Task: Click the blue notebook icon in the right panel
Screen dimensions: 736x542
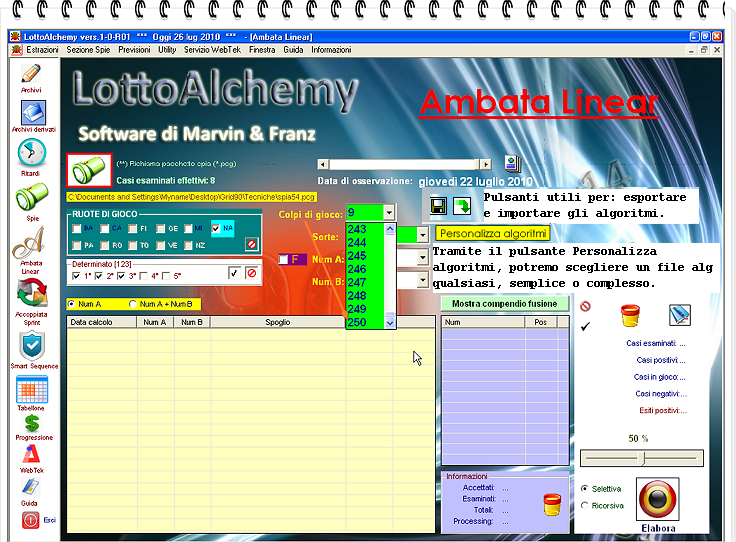Action: 680,315
